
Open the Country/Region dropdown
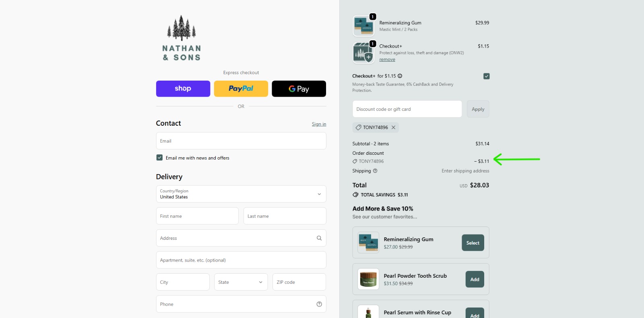tap(241, 194)
